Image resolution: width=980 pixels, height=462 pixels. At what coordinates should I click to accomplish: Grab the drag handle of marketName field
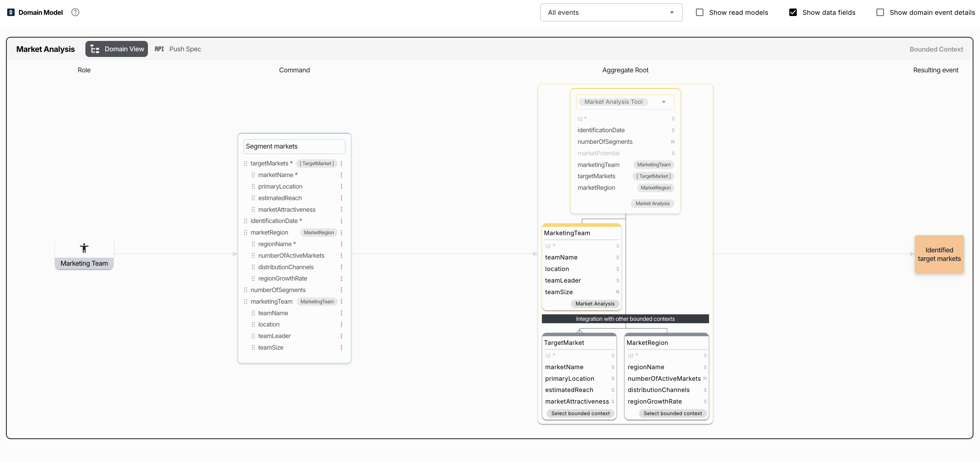253,175
